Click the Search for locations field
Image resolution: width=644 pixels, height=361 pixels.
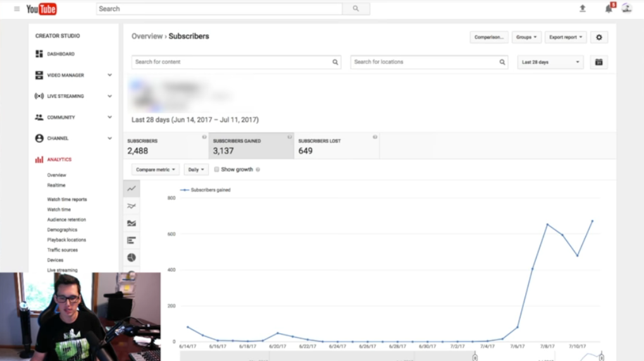pos(429,62)
